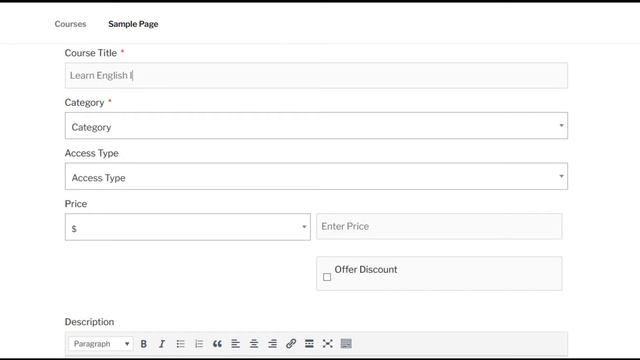Viewport: 640px width, 360px height.
Task: Insert a Read More tag
Action: pyautogui.click(x=309, y=344)
